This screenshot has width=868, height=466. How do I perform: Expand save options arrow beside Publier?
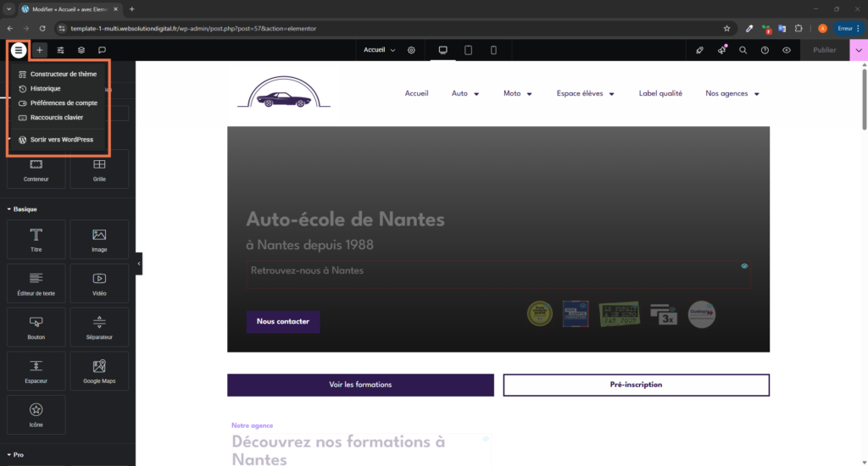tap(859, 50)
